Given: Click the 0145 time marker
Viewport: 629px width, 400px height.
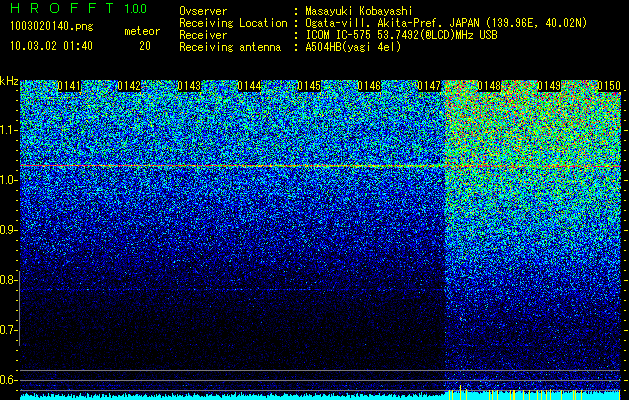Looking at the screenshot, I should (309, 86).
